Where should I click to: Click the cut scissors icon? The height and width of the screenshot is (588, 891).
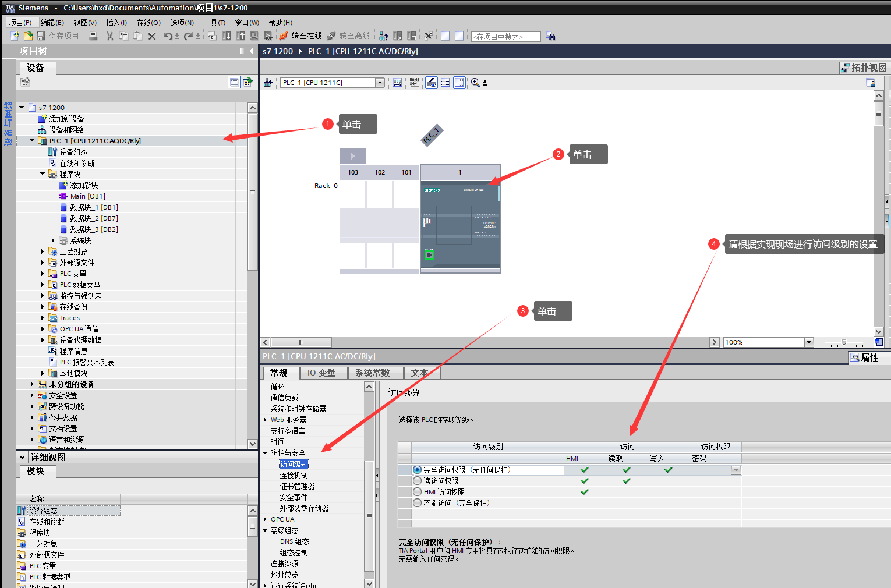pos(109,36)
